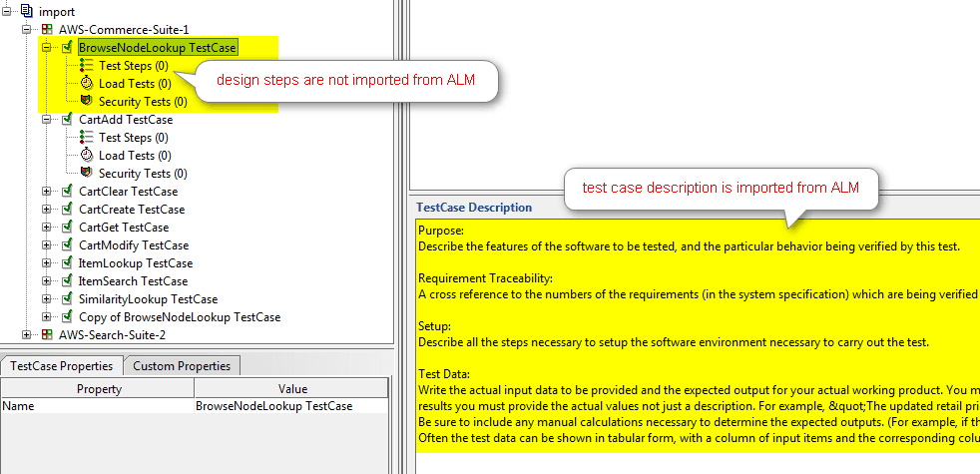
Task: Switch to the Custom Properties tab
Action: pyautogui.click(x=182, y=366)
